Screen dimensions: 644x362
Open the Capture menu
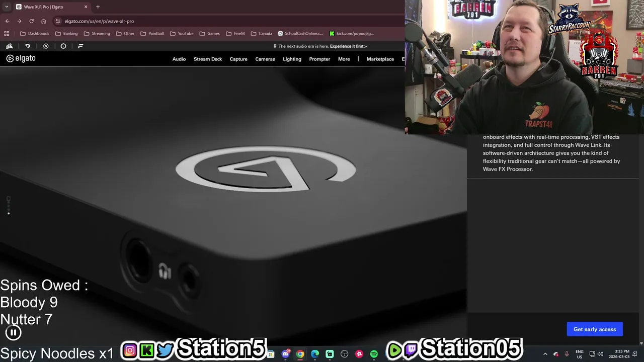click(x=238, y=59)
